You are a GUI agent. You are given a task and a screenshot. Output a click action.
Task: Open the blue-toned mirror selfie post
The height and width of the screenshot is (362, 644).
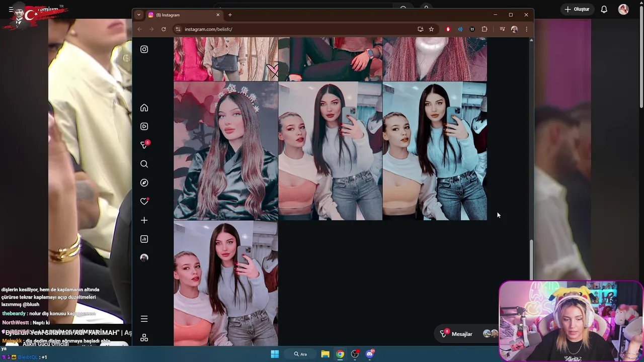[435, 151]
